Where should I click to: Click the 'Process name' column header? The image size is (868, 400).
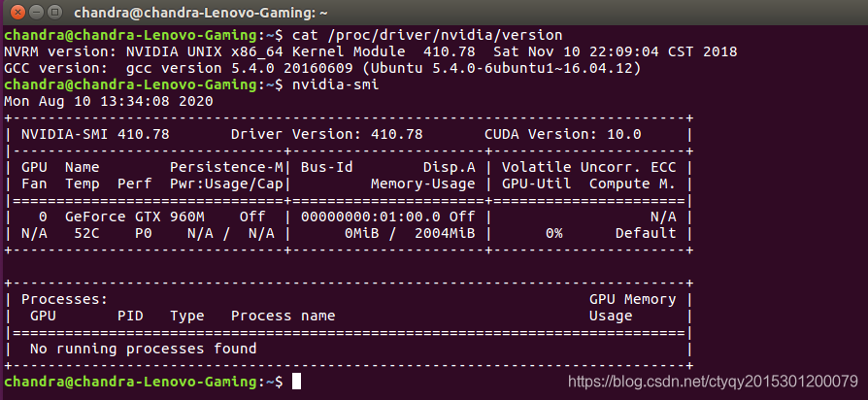click(x=283, y=316)
